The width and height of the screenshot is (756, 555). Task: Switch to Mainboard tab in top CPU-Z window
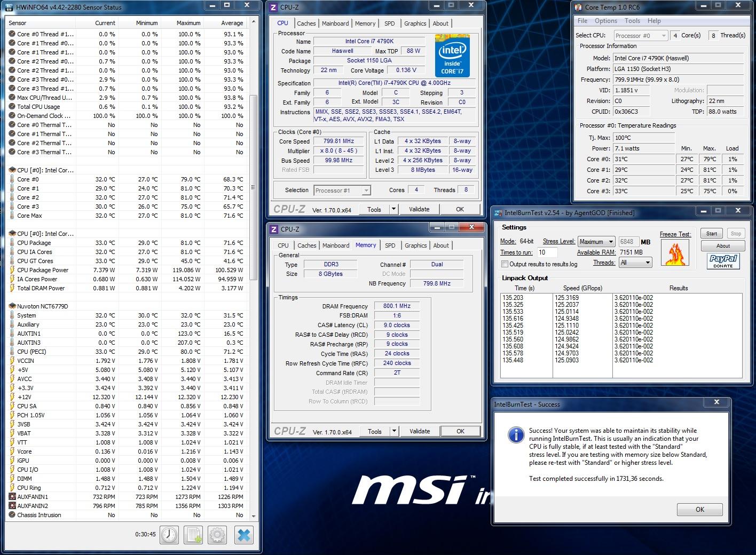[x=335, y=23]
